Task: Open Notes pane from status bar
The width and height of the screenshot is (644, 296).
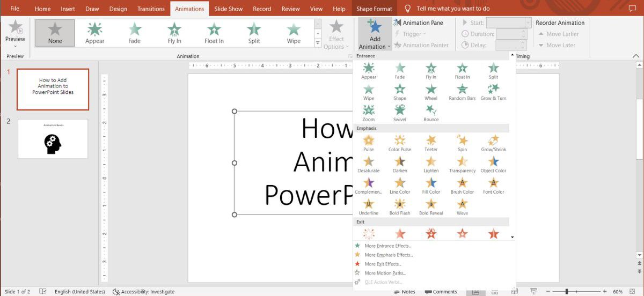Action: 405,292
